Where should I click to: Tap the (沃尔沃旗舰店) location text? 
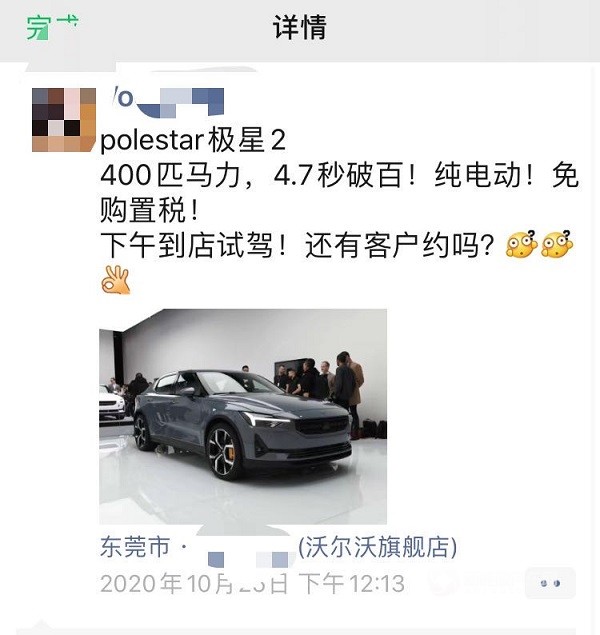click(378, 547)
